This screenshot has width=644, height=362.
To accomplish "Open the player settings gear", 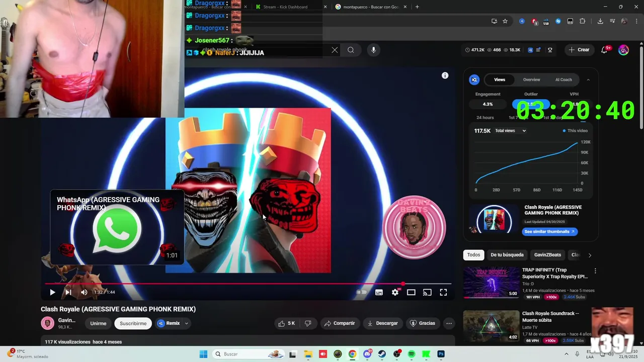I will coord(395,292).
